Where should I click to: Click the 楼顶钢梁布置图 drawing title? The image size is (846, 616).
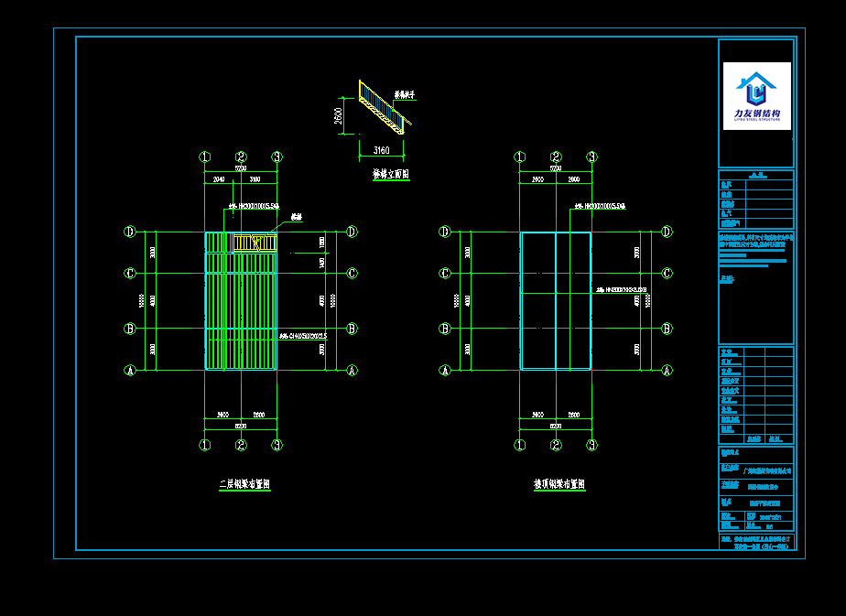pyautogui.click(x=559, y=485)
